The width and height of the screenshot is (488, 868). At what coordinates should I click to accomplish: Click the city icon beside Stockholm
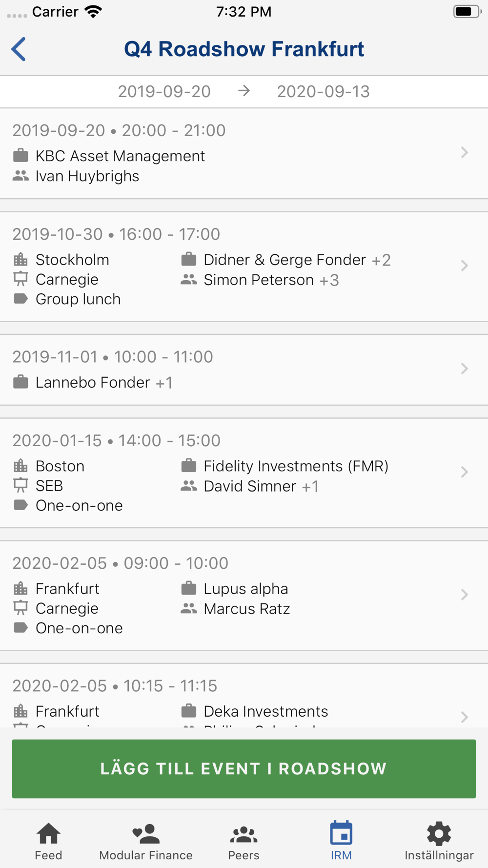[x=20, y=260]
